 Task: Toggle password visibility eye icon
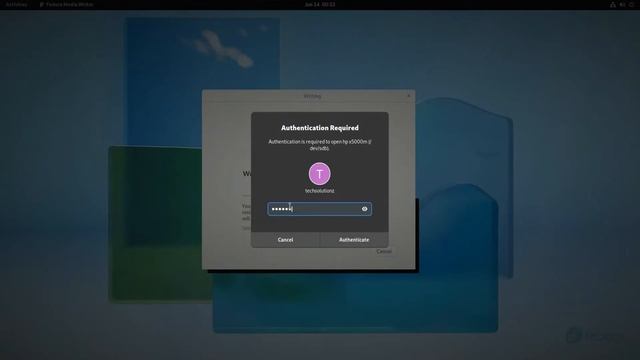[x=364, y=209]
